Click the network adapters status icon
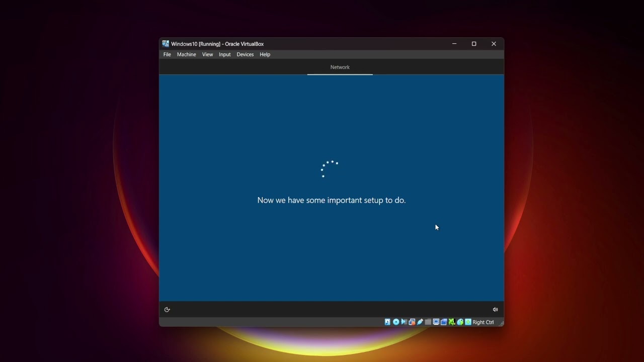644x362 pixels. [x=412, y=322]
